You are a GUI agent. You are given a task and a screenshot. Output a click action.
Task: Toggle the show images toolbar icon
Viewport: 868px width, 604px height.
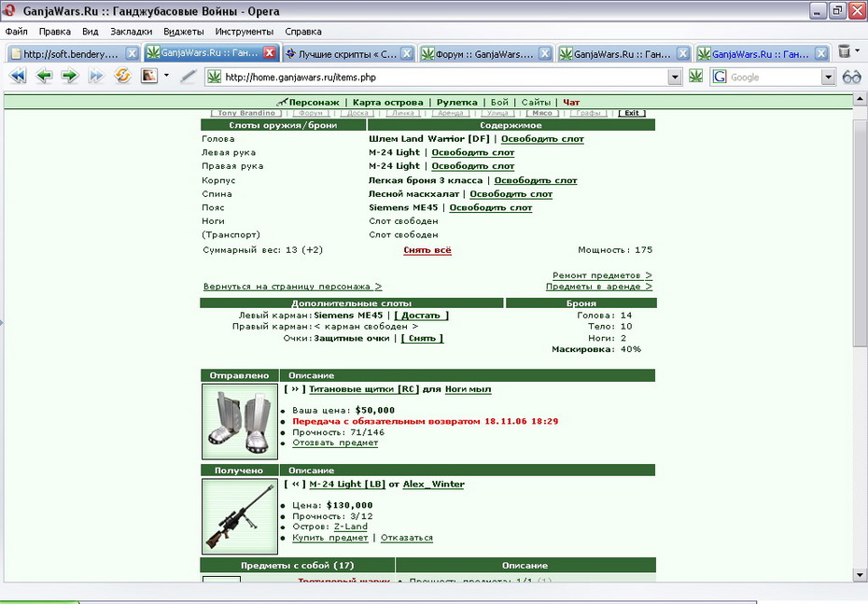[x=149, y=76]
